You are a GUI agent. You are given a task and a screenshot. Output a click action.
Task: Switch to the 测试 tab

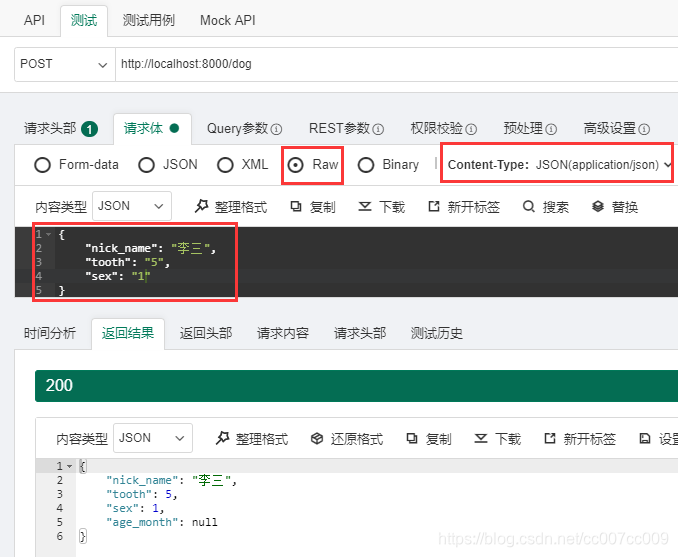coord(84,20)
